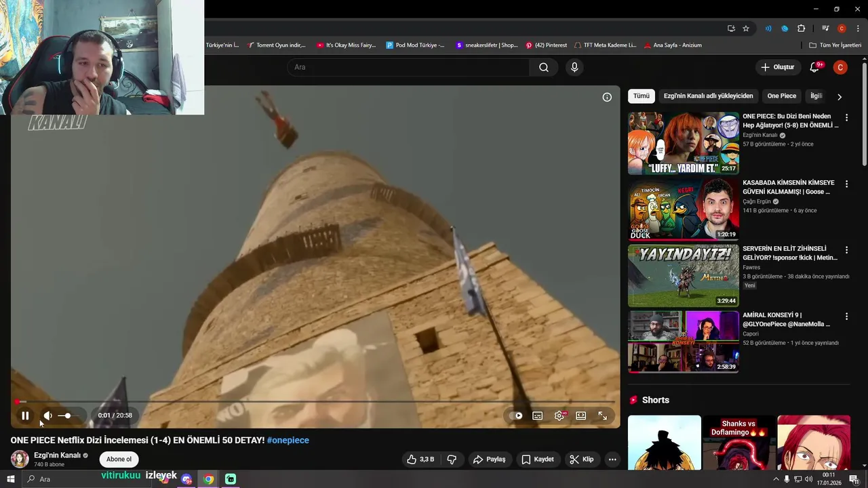The image size is (868, 488).
Task: Click the #onepiece hashtag link
Action: pos(288,441)
